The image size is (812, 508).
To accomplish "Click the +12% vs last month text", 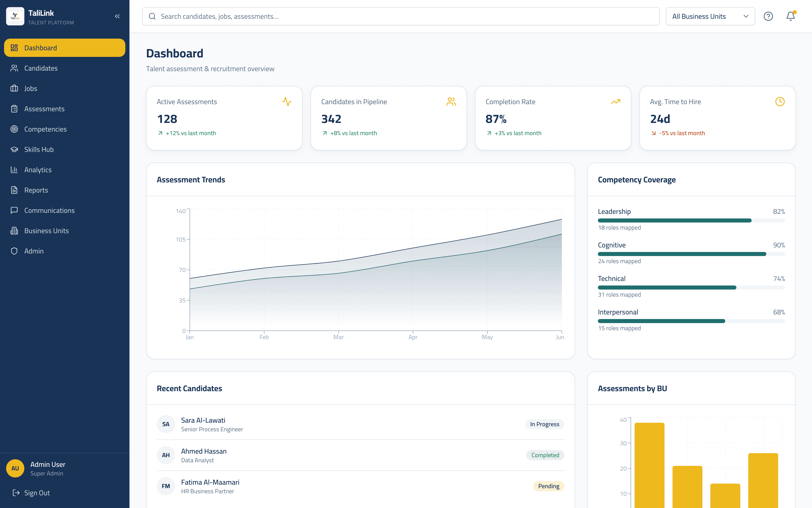I will point(191,133).
